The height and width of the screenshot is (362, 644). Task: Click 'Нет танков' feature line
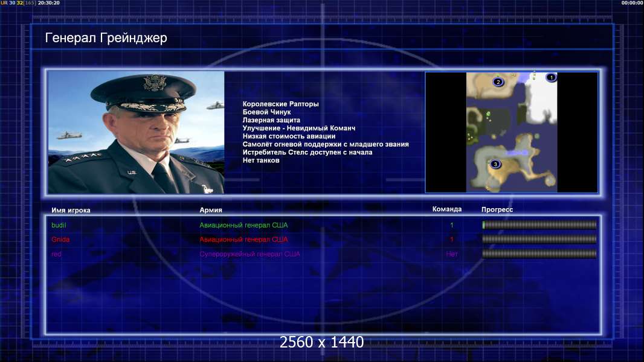point(261,160)
